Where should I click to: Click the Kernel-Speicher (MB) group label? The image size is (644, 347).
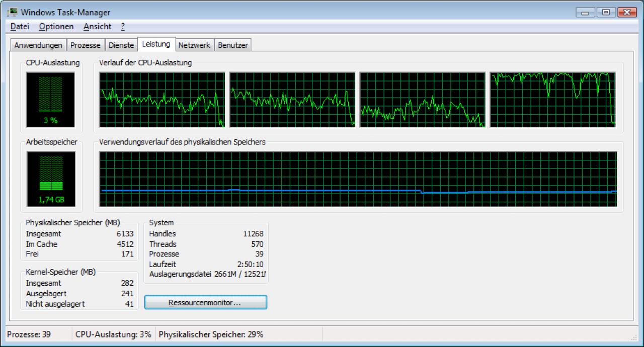pos(61,272)
